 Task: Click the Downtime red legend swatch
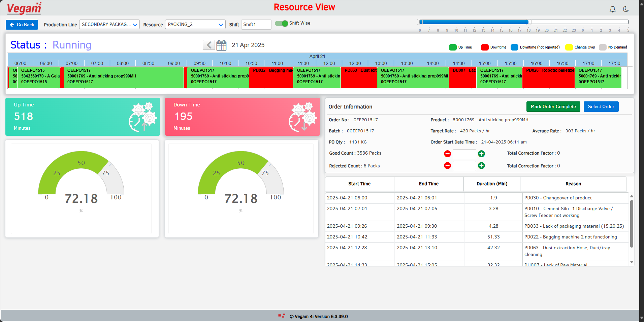pos(485,47)
